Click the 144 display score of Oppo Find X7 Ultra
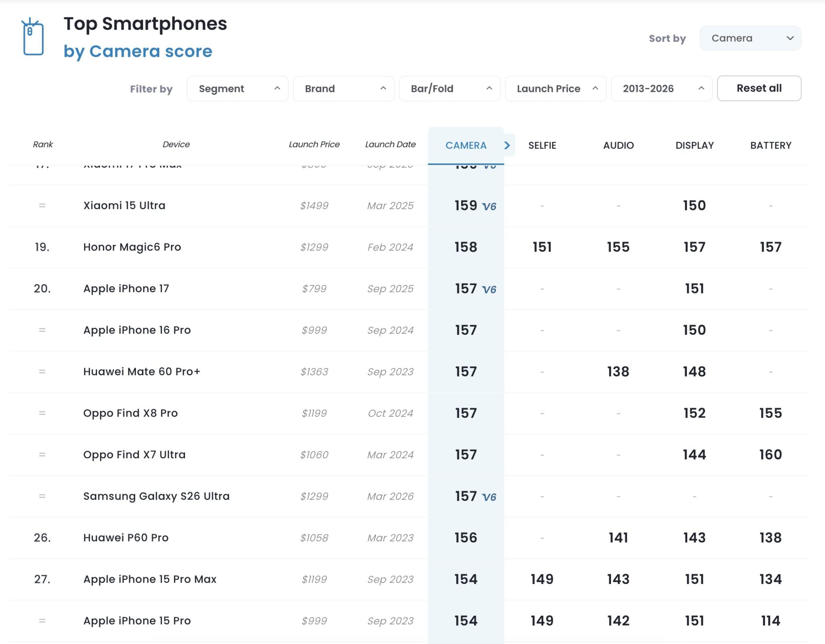This screenshot has height=644, width=825. click(694, 455)
